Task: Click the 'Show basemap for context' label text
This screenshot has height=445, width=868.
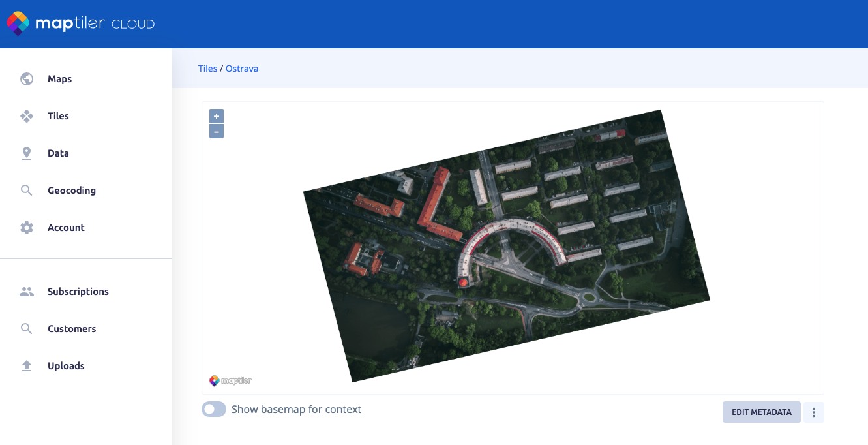Action: tap(296, 410)
